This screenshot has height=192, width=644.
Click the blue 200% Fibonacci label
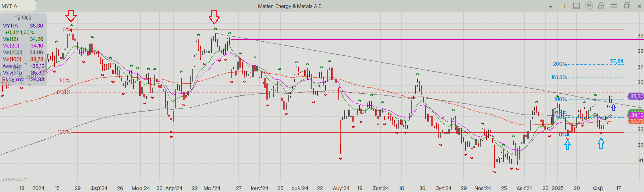tap(560, 64)
